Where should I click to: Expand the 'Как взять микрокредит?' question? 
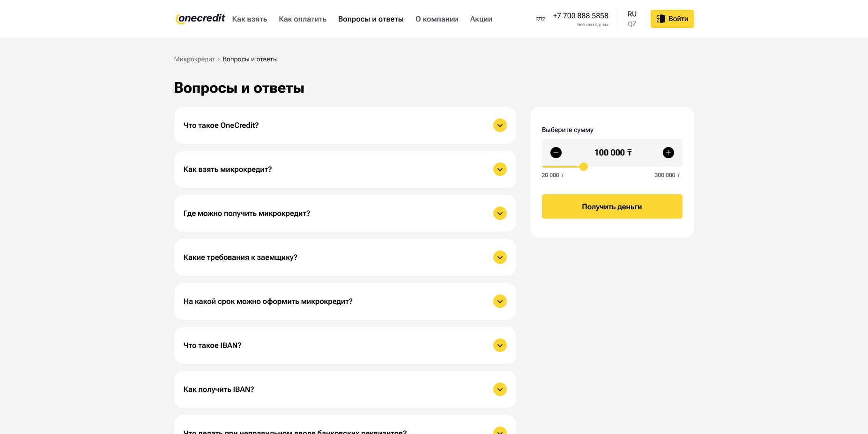pyautogui.click(x=345, y=169)
